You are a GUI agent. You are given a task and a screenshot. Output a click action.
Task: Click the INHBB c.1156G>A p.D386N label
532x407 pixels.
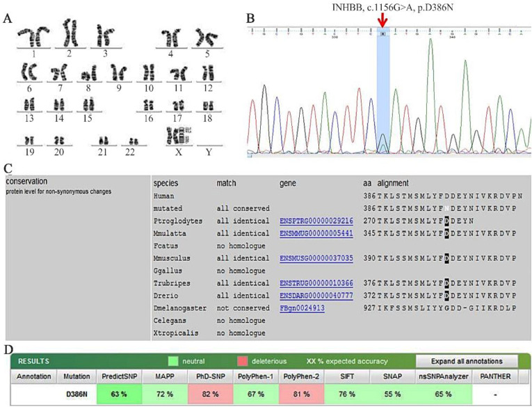tap(392, 7)
